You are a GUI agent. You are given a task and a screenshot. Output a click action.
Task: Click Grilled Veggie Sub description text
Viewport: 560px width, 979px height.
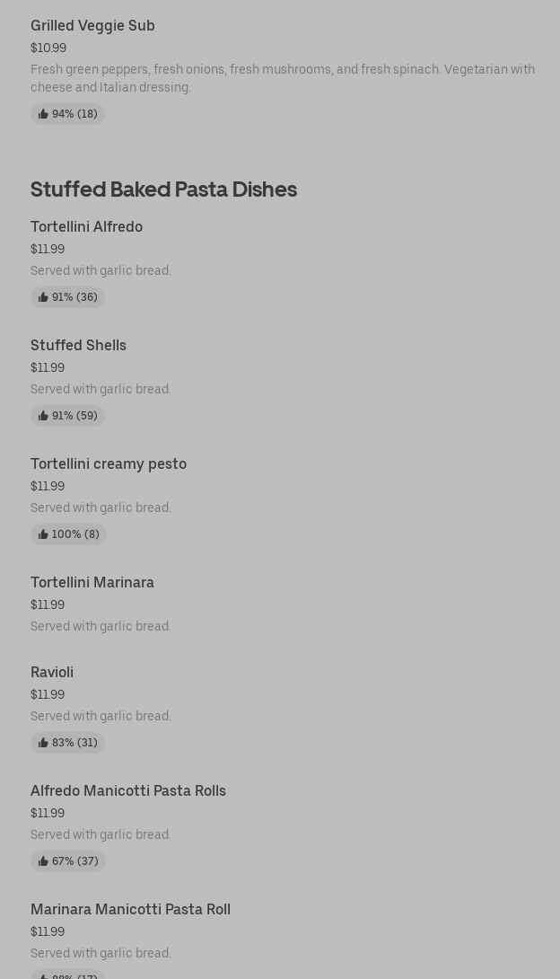[282, 78]
